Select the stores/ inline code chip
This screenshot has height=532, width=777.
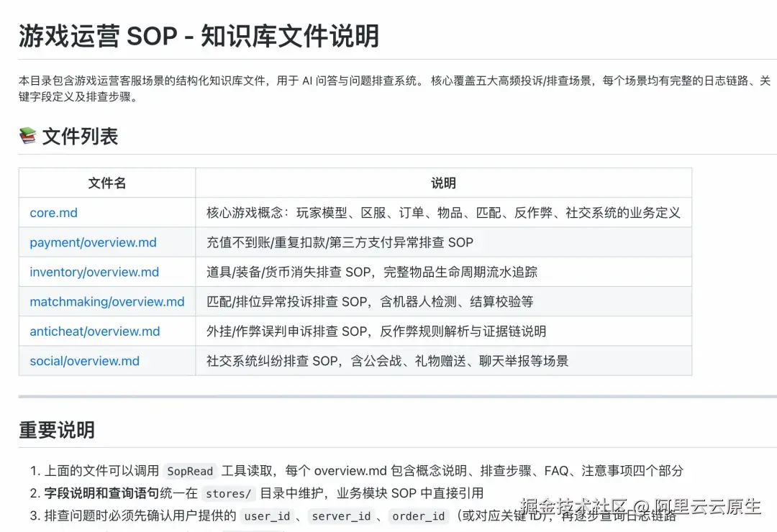click(228, 493)
